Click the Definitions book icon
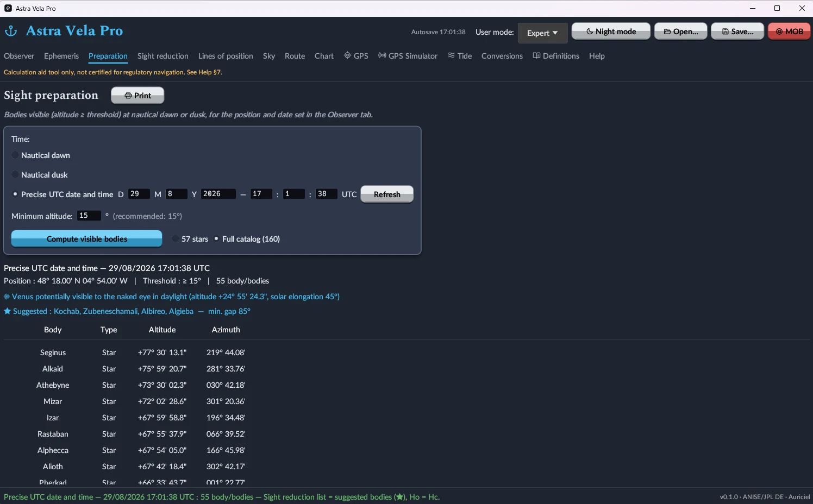 coord(536,55)
